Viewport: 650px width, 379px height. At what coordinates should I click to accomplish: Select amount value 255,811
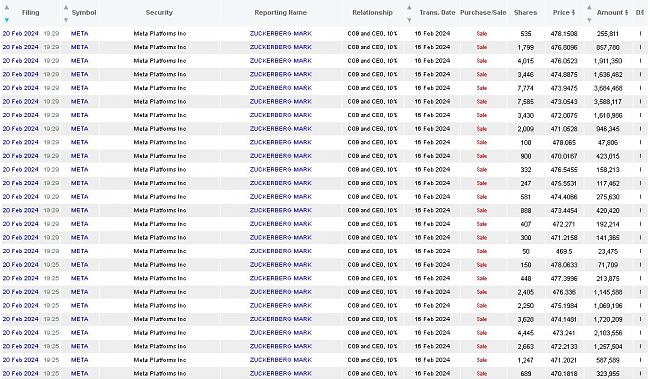(608, 34)
